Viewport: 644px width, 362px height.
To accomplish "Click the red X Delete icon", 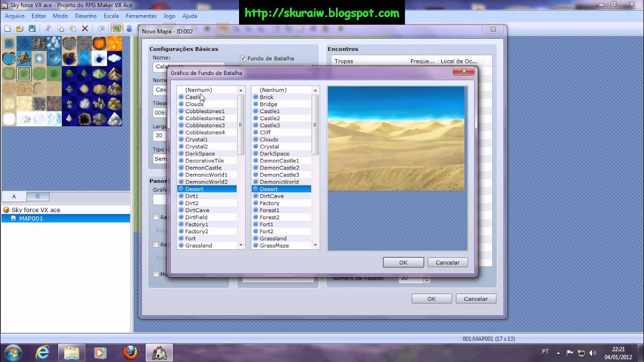I will pos(85,29).
